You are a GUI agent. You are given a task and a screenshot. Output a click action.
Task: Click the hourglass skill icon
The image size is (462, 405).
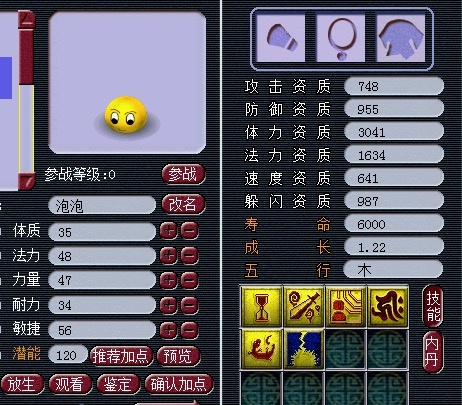click(x=261, y=307)
